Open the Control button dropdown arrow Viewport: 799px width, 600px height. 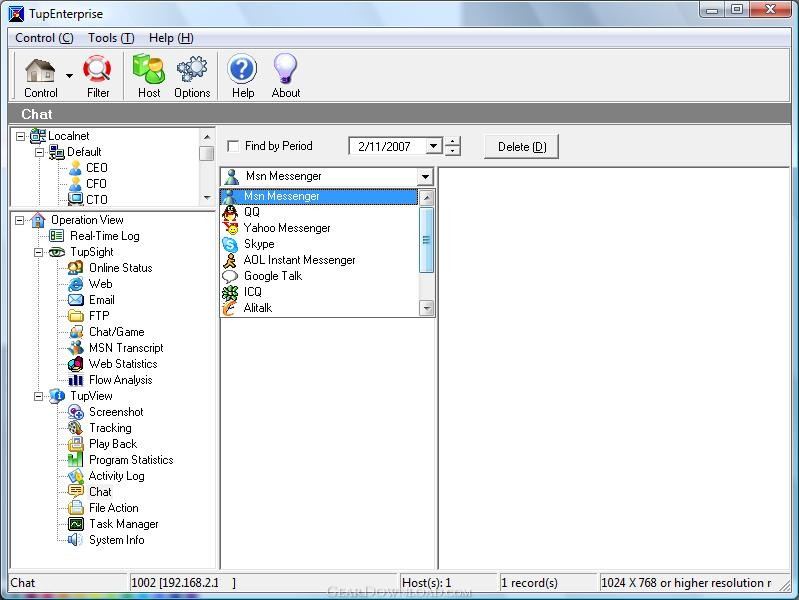(69, 76)
